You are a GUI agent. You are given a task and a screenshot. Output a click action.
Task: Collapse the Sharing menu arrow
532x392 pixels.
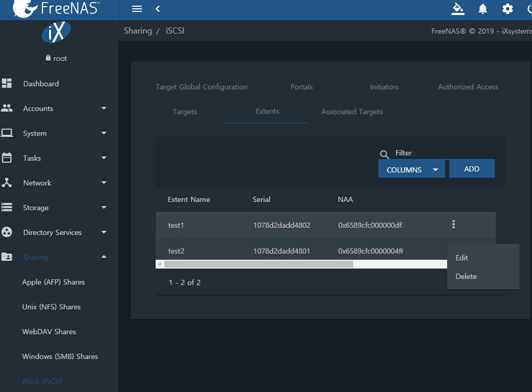(x=104, y=257)
